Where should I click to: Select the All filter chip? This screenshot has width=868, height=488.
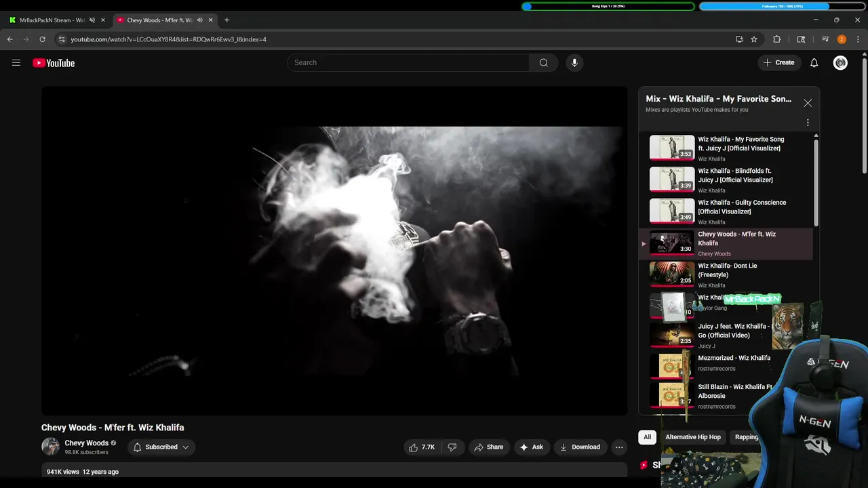[x=647, y=437]
